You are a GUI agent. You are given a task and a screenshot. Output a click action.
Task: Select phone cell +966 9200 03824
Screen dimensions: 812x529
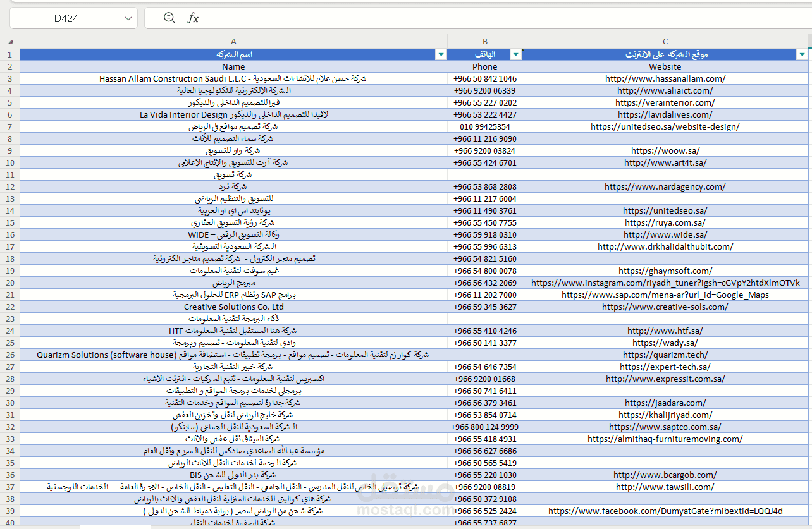coord(485,150)
